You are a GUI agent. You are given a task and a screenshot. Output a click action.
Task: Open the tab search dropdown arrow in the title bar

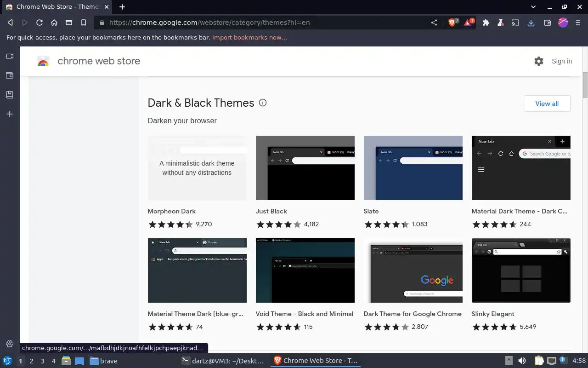tap(533, 7)
